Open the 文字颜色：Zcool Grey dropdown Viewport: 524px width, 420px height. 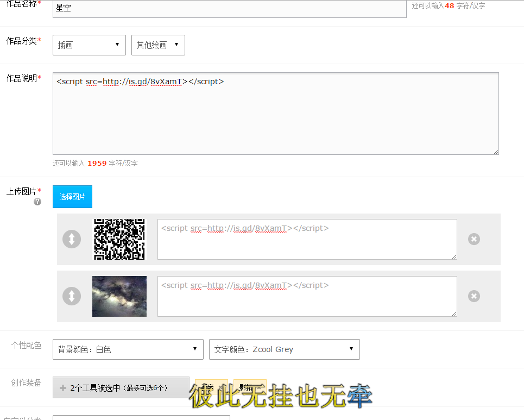(285, 349)
